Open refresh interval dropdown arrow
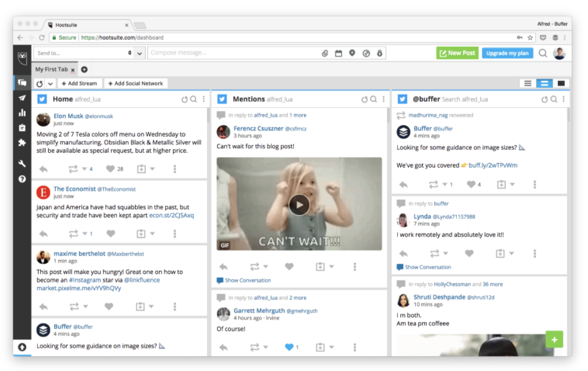 point(50,83)
